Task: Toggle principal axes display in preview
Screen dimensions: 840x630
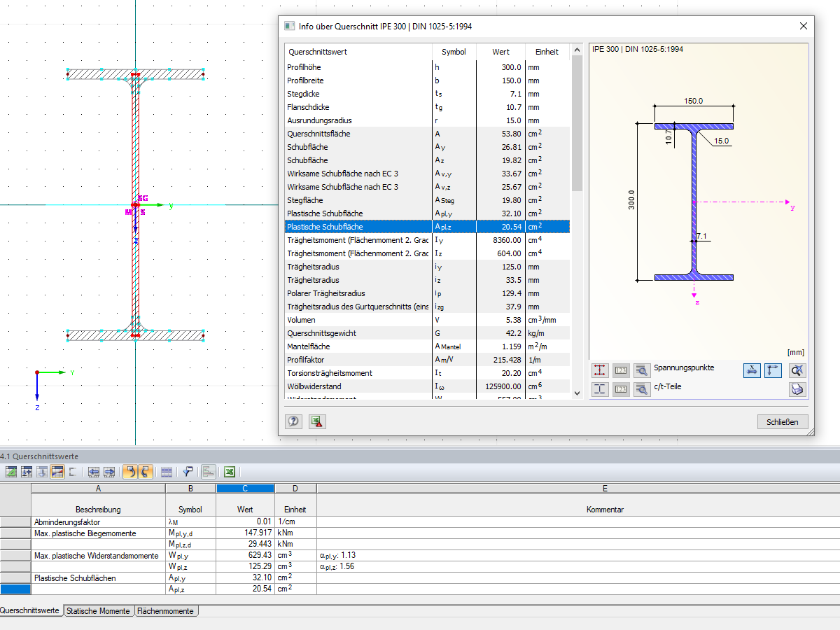Action: pyautogui.click(x=773, y=371)
